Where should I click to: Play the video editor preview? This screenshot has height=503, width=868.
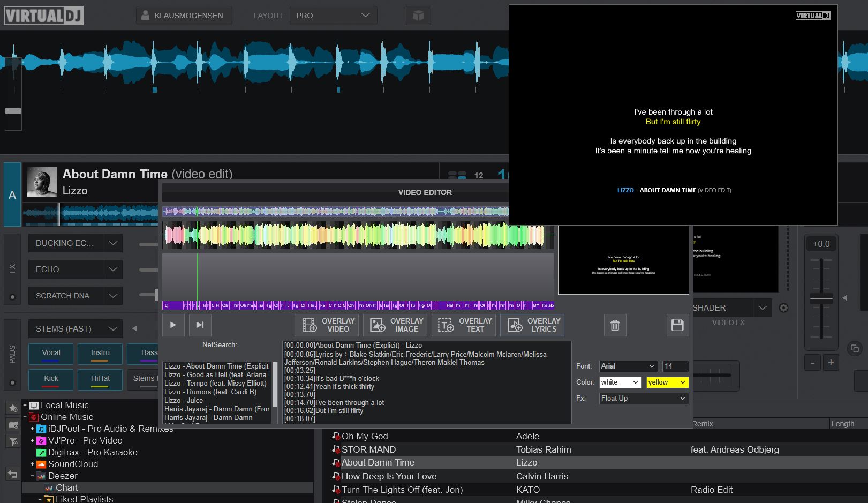(173, 325)
